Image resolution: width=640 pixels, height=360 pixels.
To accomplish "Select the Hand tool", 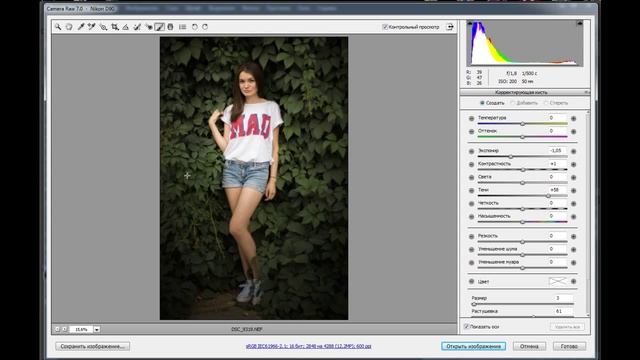I will point(69,27).
